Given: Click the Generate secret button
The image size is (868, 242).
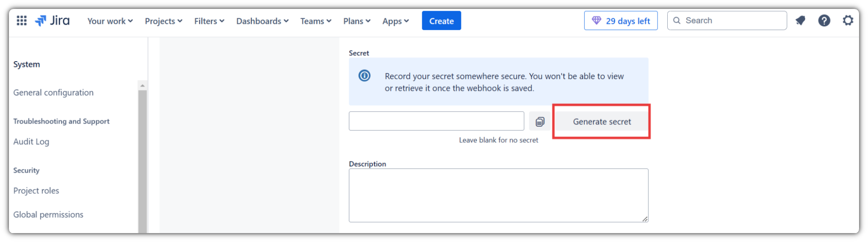Looking at the screenshot, I should (602, 121).
